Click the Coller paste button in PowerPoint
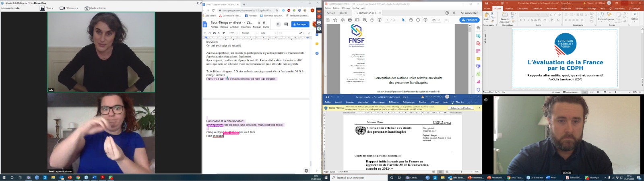This screenshot has width=644, height=181. point(487,17)
